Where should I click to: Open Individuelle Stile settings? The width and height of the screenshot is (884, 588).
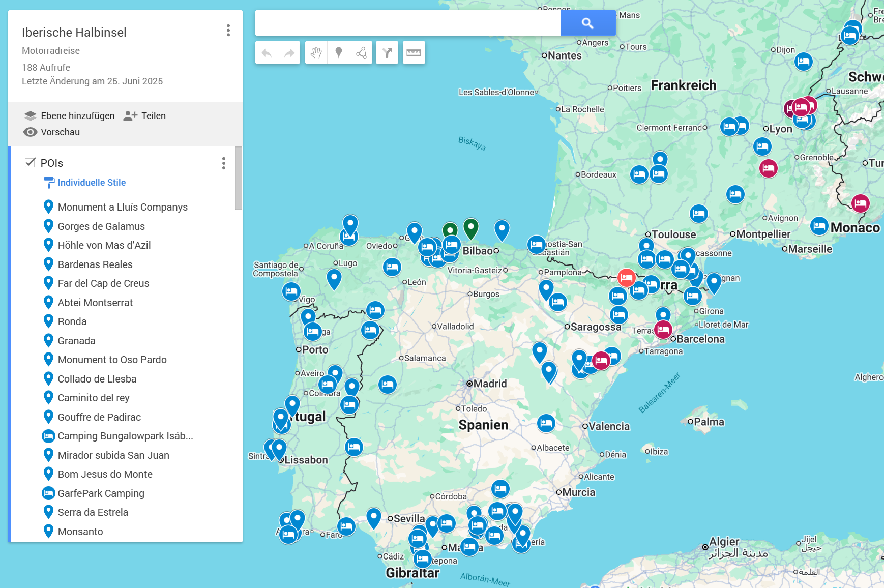coord(92,182)
